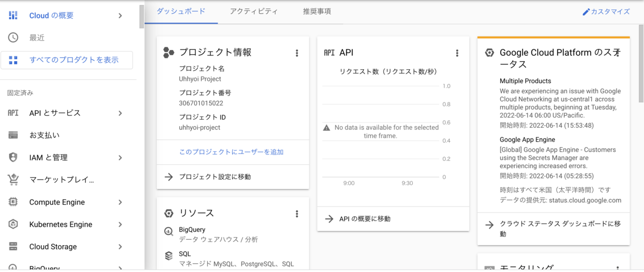
Task: Click Google Cloud Platform status card icon
Action: [x=489, y=53]
